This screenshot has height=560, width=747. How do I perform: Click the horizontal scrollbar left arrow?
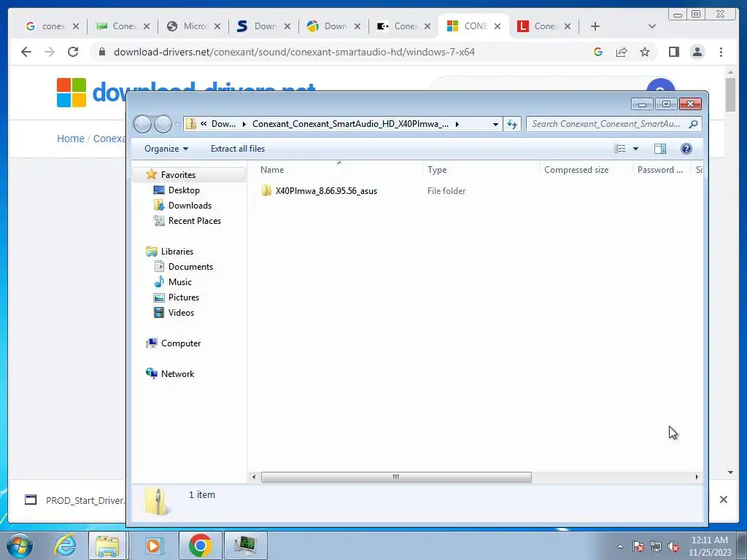pyautogui.click(x=254, y=477)
